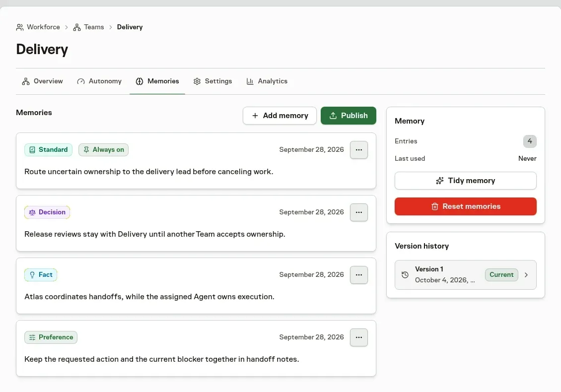This screenshot has height=392, width=561.
Task: Click the Memories brain icon
Action: coord(140,81)
